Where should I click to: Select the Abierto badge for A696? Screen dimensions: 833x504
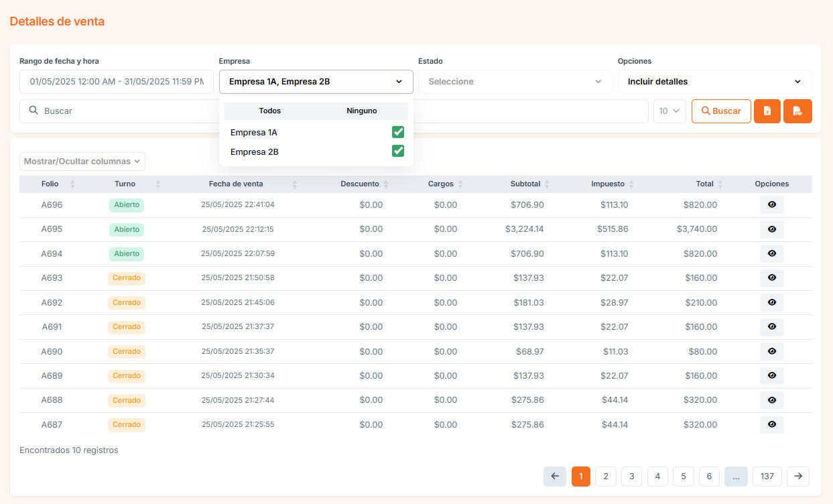click(x=127, y=205)
